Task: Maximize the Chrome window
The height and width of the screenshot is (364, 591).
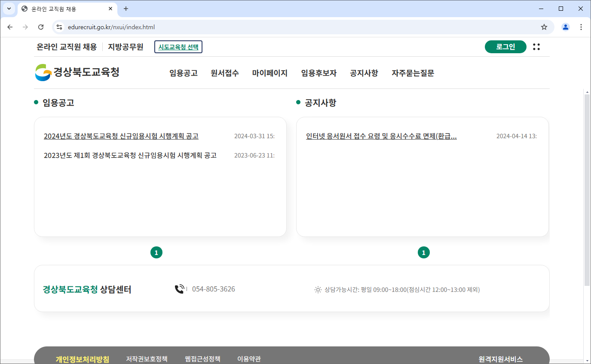Action: [x=561, y=9]
